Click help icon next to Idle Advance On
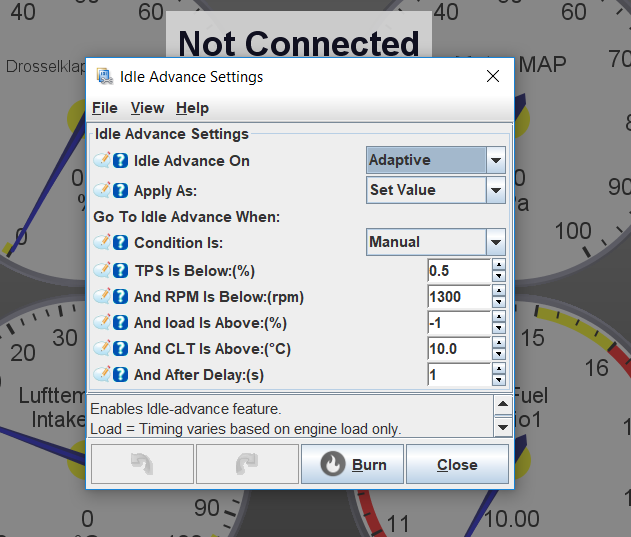This screenshot has width=631, height=537. tap(120, 161)
